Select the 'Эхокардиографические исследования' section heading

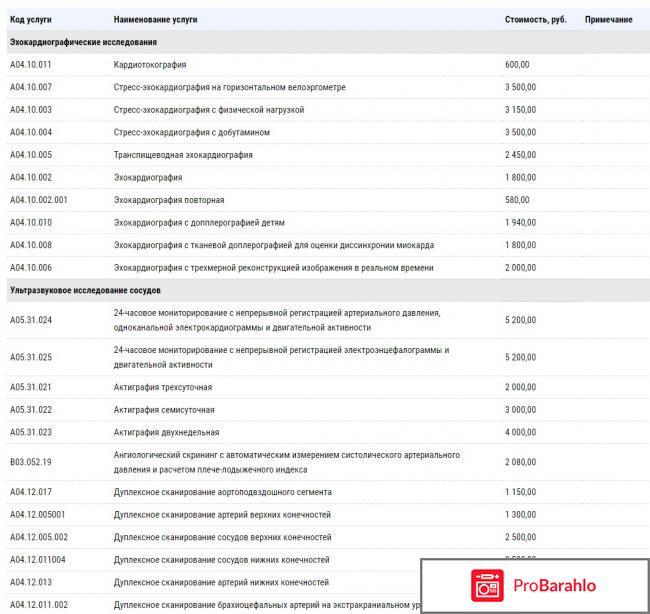[x=83, y=42]
